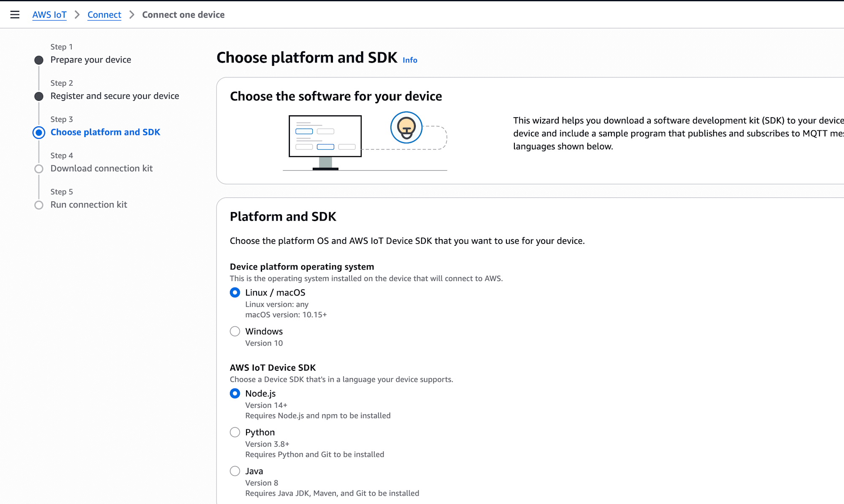Go to Step 1 Prepare your device

91,60
